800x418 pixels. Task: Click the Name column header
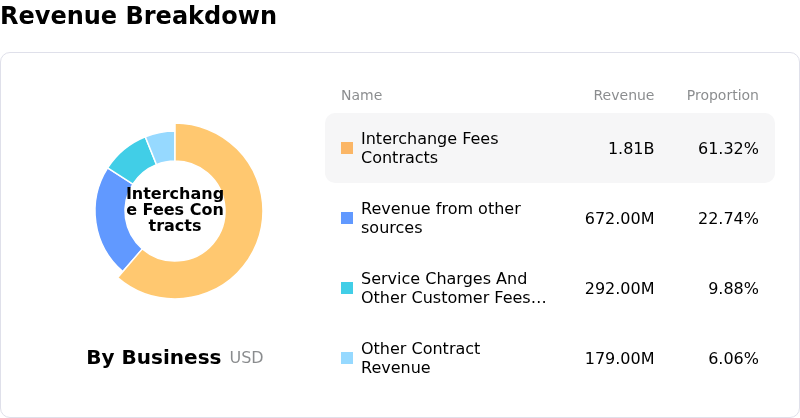pos(361,95)
